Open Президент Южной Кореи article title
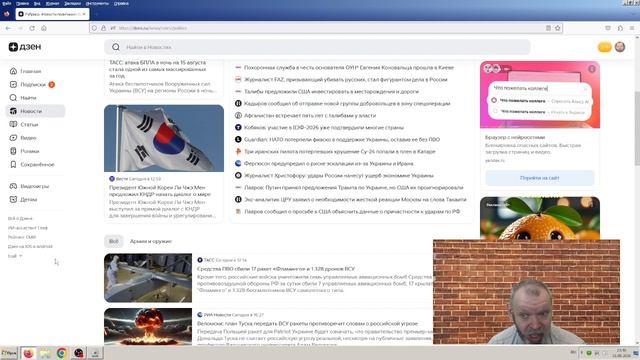 (160, 191)
